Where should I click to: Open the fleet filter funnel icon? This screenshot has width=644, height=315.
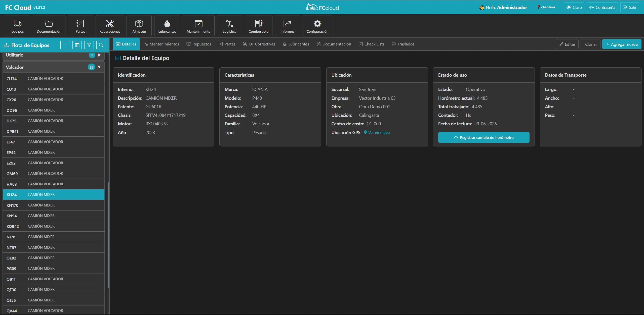click(x=89, y=45)
